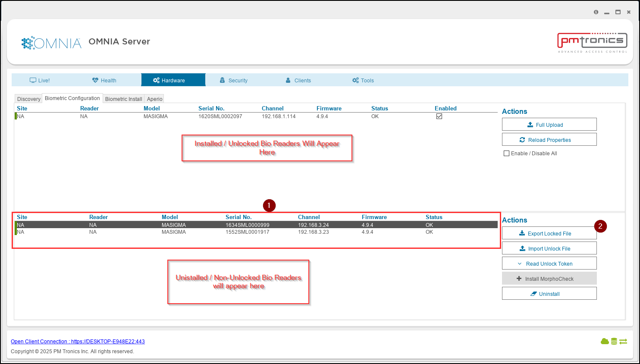Viewport: 640px width, 364px height.
Task: Click Channel column header in lower table
Action: pyautogui.click(x=309, y=217)
